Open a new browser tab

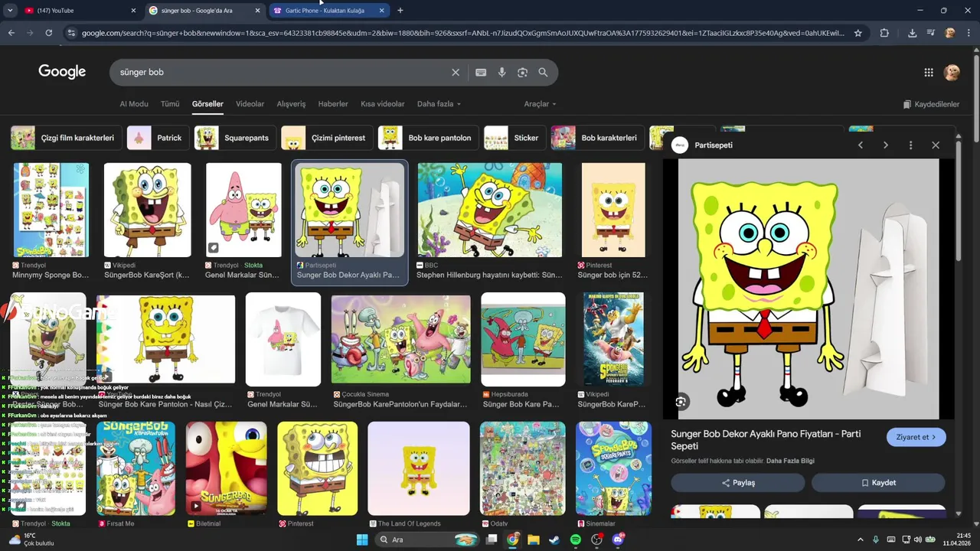(x=400, y=11)
